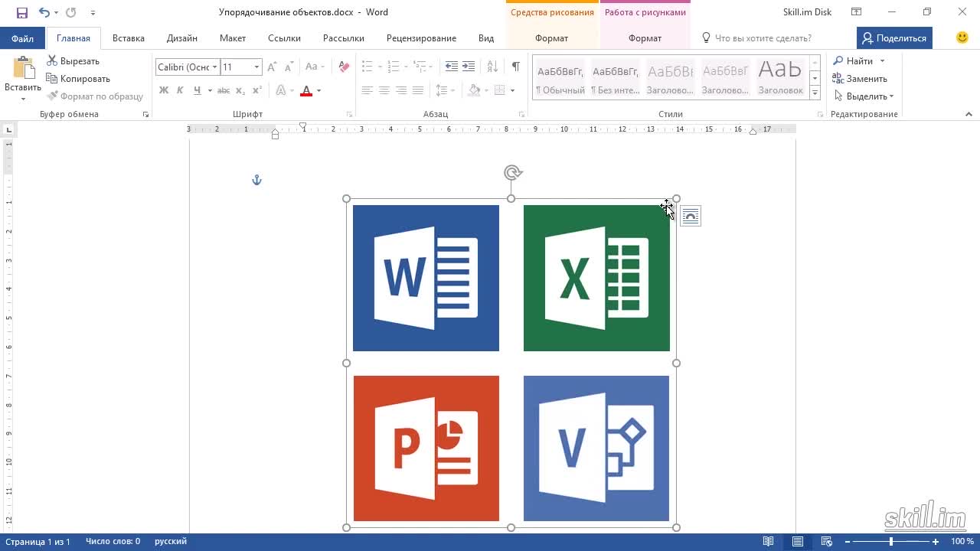Switch to the Рецензирование tab

(421, 38)
